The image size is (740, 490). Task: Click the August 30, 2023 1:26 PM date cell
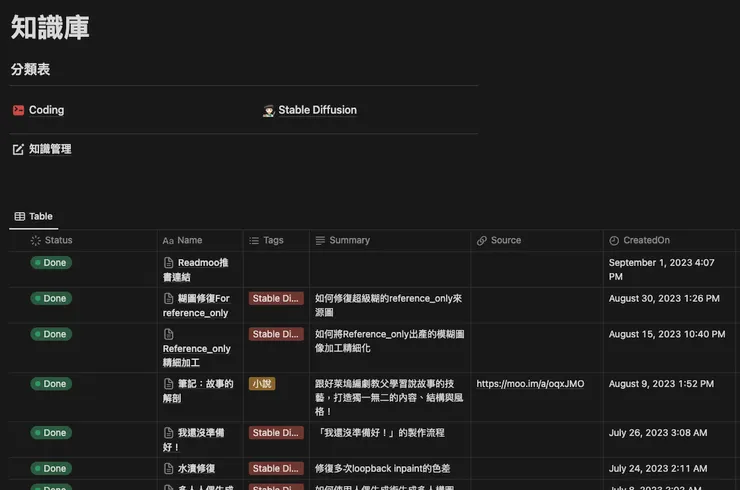(x=664, y=298)
